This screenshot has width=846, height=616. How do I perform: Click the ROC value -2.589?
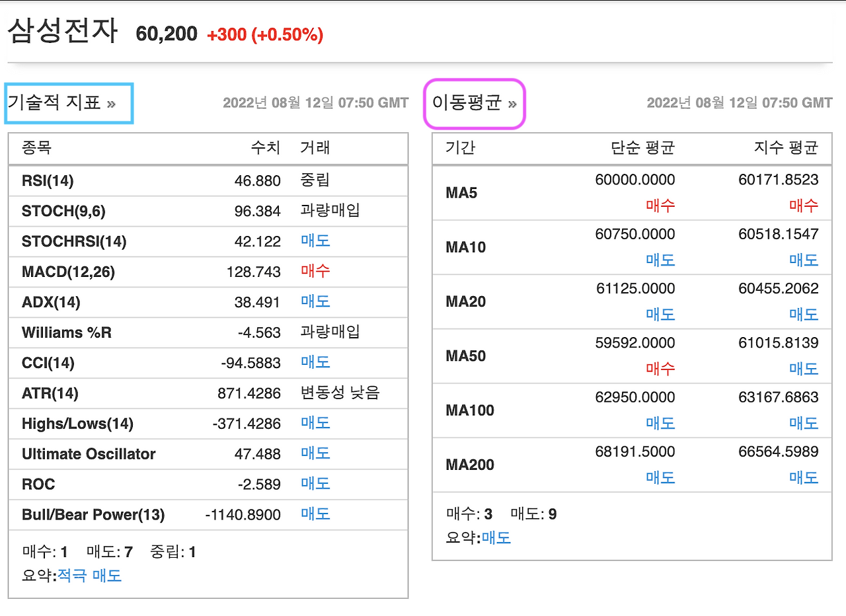point(260,484)
